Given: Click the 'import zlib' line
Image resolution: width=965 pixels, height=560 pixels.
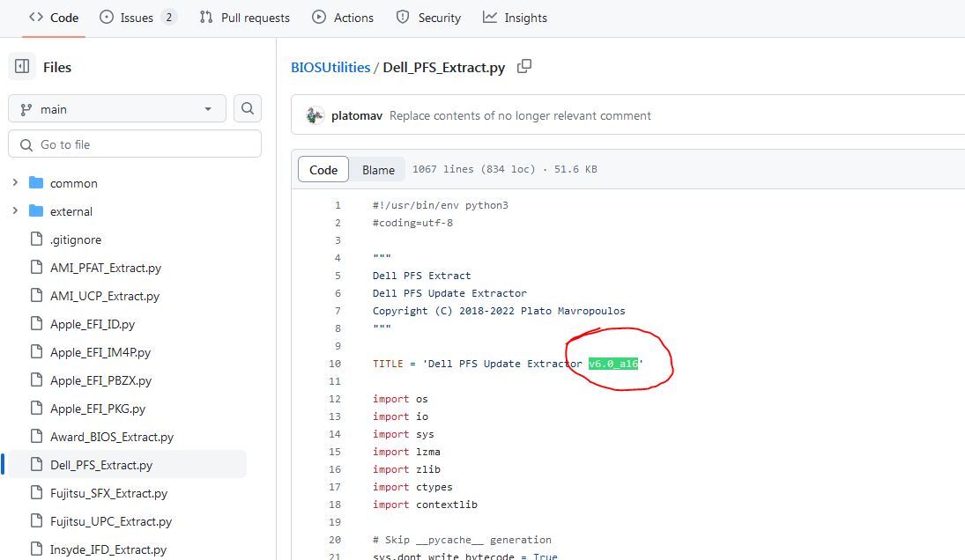Looking at the screenshot, I should click(x=406, y=469).
